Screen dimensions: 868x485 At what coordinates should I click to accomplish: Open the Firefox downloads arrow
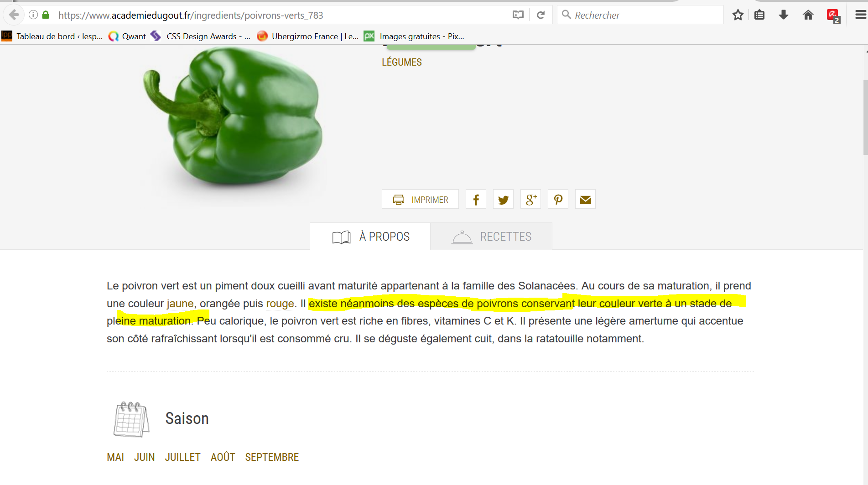pyautogui.click(x=784, y=15)
